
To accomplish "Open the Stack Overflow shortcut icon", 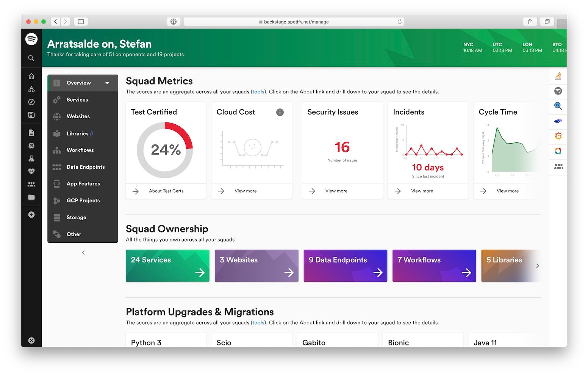I will pos(558,76).
